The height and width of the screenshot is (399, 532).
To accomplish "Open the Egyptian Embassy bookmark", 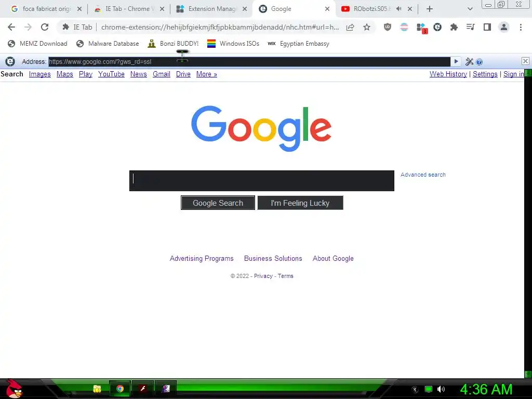I will pos(298,44).
